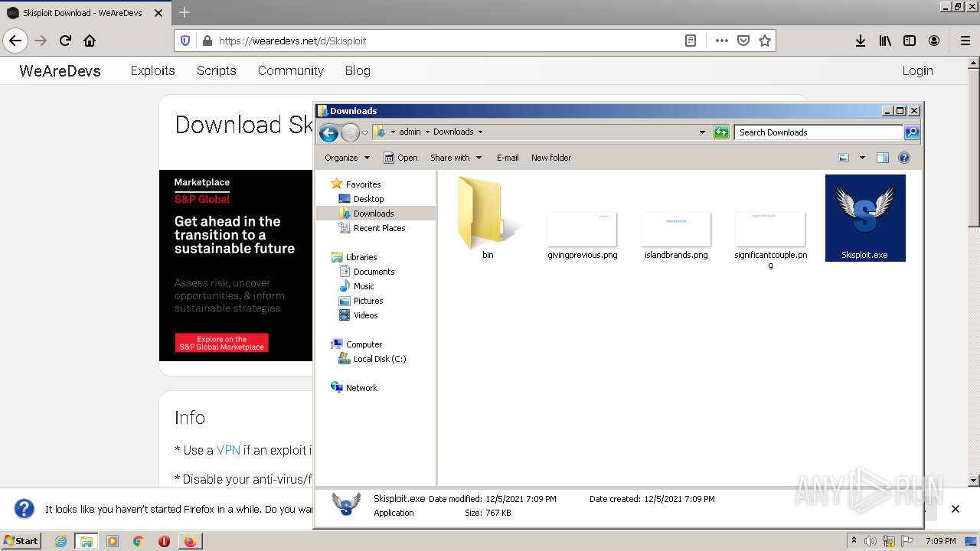Open Community link in site navigation
Viewport: 980px width, 551px height.
pos(290,70)
